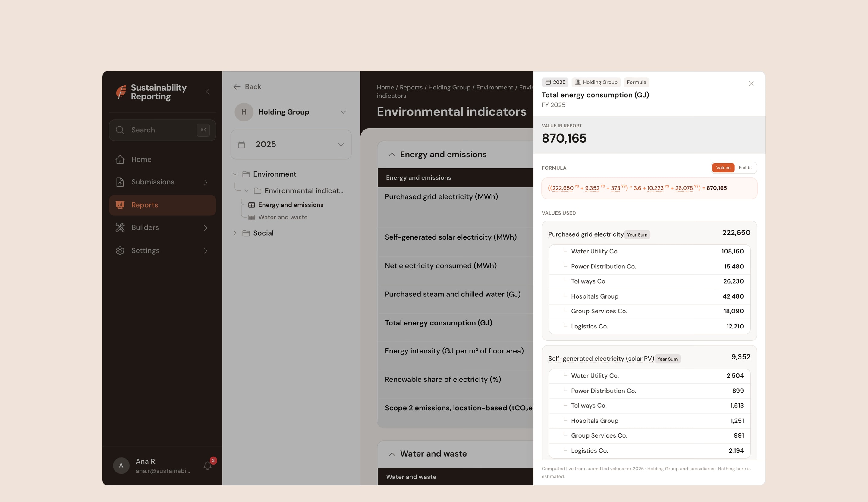Click the search magnifier icon
The height and width of the screenshot is (502, 868).
click(x=120, y=130)
